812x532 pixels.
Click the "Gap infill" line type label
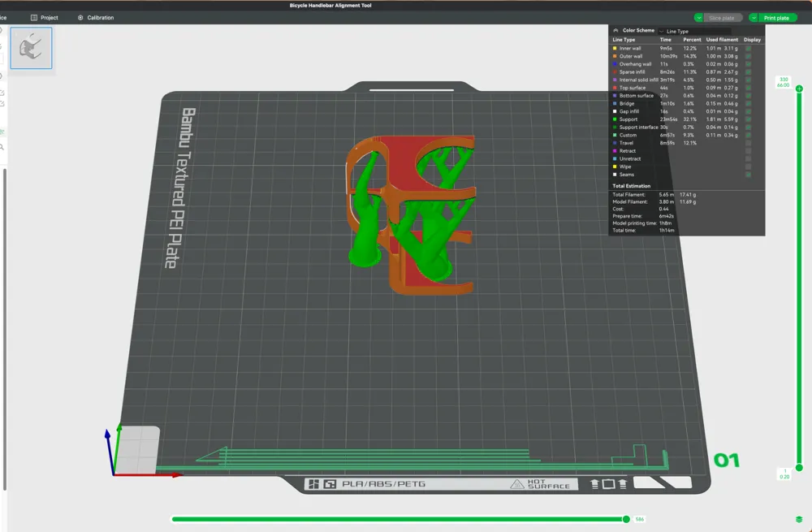[629, 111]
